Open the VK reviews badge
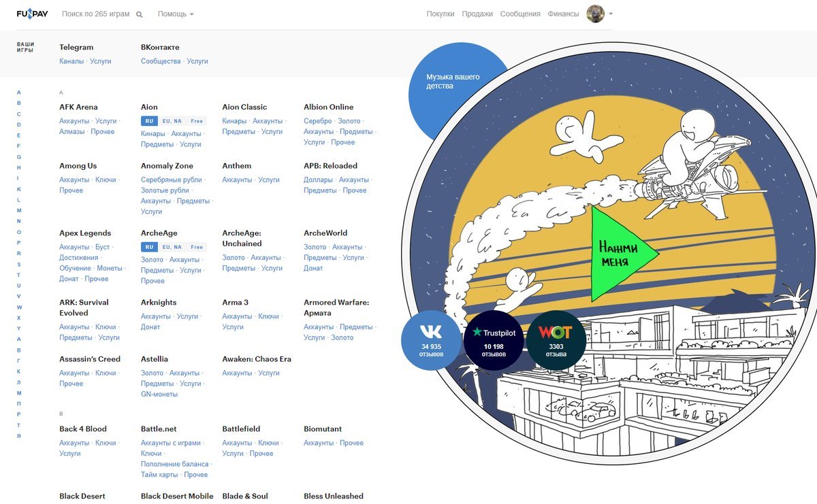The height and width of the screenshot is (504, 817). [430, 340]
